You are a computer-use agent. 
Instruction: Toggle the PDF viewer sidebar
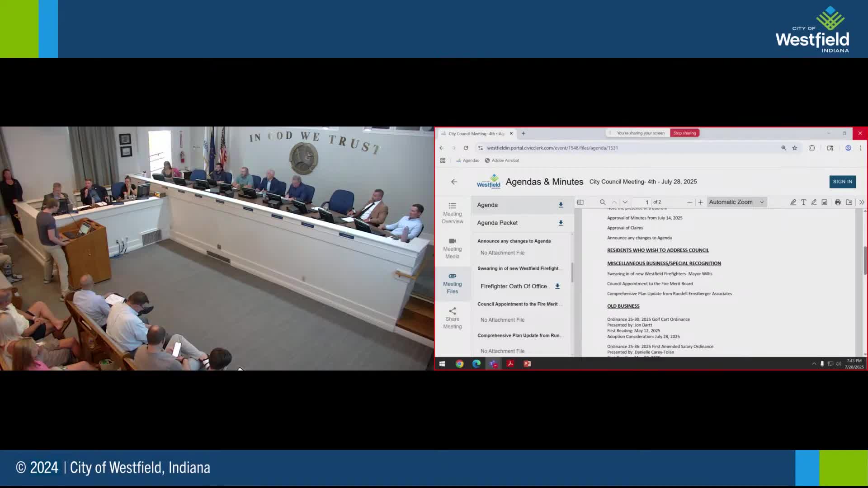[x=580, y=202]
